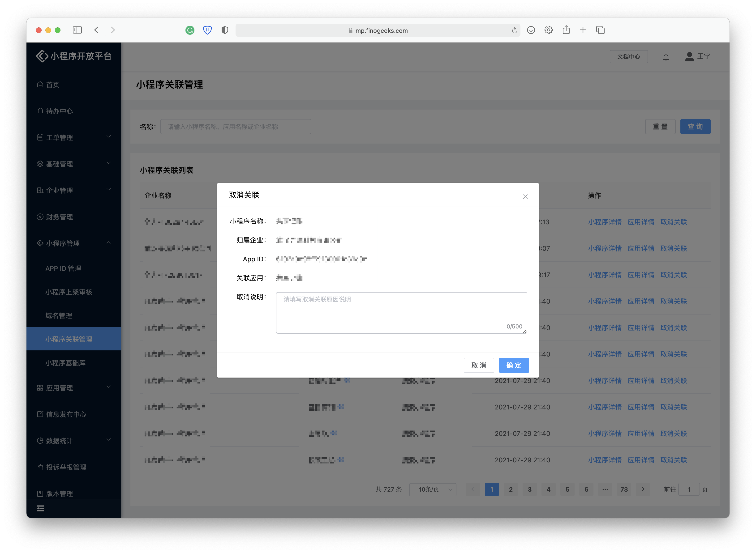This screenshot has height=553, width=756.
Task: Open 投诉举报管理 in the sidebar
Action: pyautogui.click(x=74, y=467)
